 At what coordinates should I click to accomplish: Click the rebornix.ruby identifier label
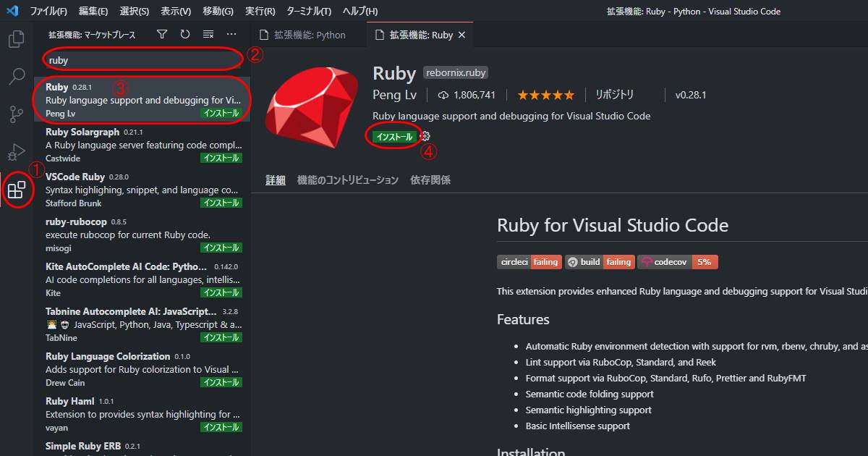click(x=456, y=72)
